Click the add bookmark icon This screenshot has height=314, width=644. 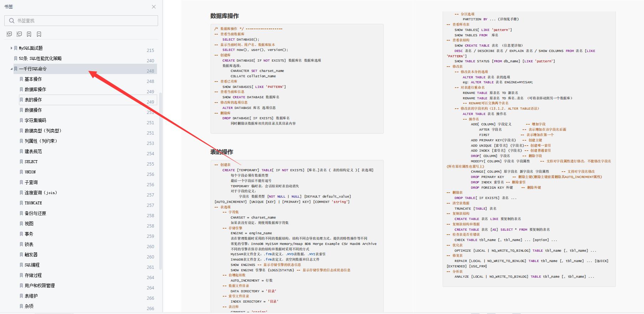pyautogui.click(x=29, y=34)
